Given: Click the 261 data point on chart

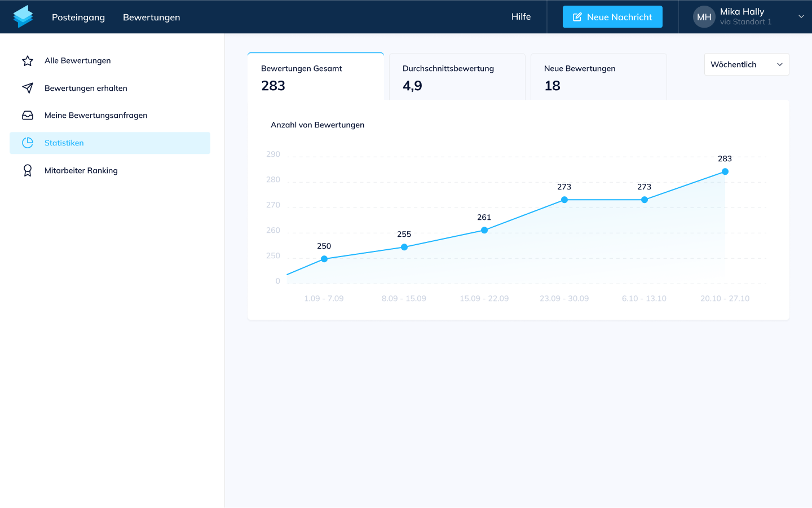Looking at the screenshot, I should point(484,230).
